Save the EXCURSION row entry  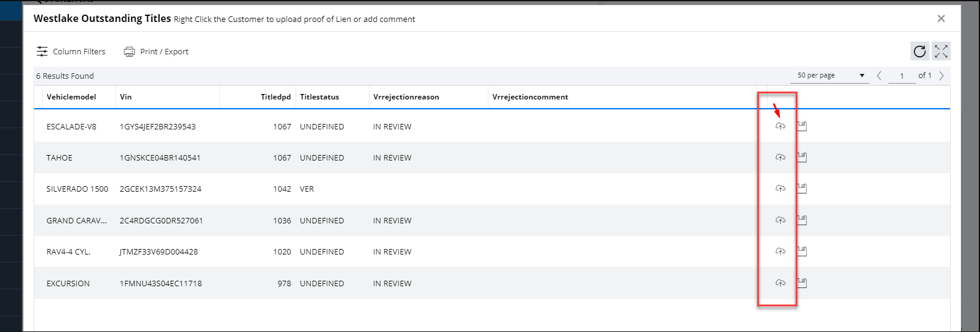[x=802, y=283]
